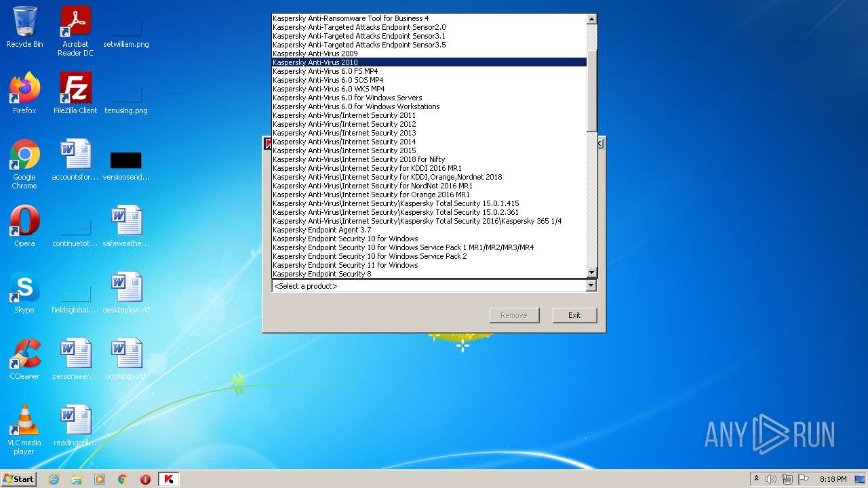
Task: Switch to Kaspersky remover taskbar button
Action: pyautogui.click(x=169, y=479)
